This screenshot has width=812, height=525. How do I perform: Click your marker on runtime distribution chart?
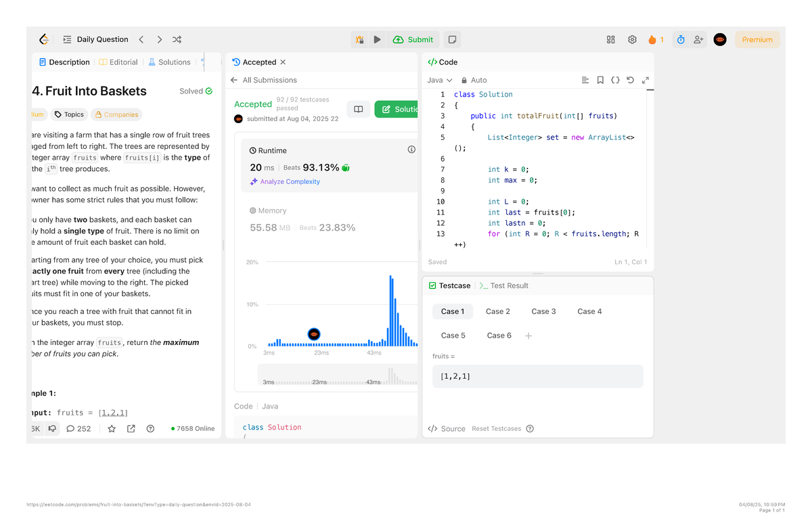coord(313,334)
